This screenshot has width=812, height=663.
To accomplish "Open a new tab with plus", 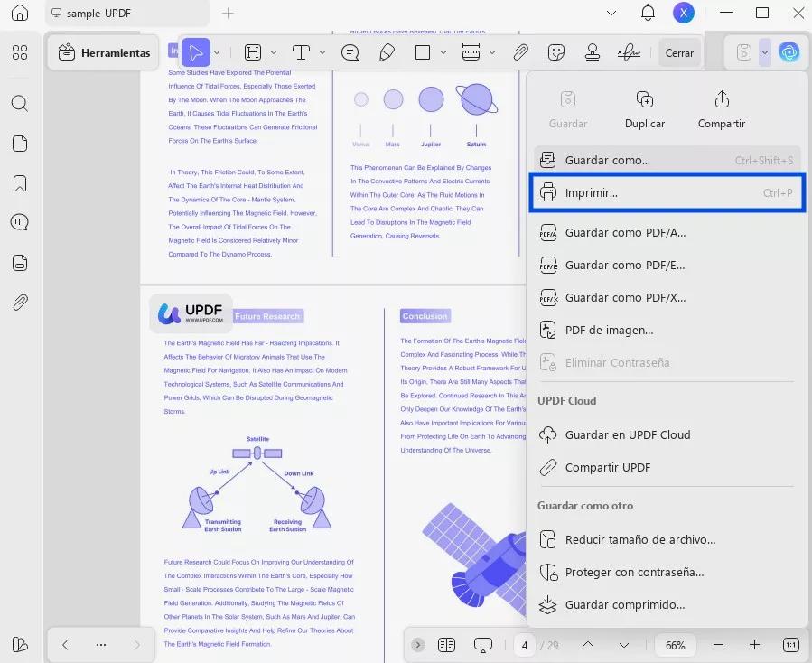I will coord(228,13).
